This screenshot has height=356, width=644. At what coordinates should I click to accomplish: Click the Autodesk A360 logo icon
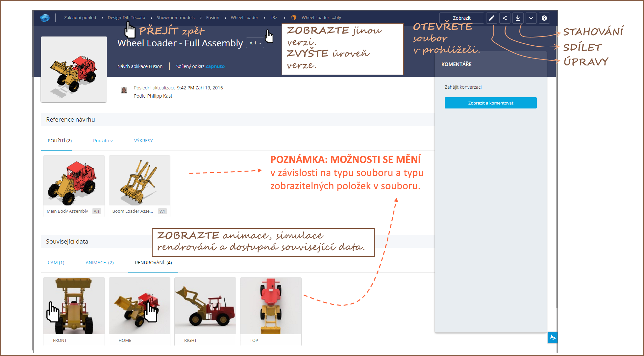click(45, 18)
